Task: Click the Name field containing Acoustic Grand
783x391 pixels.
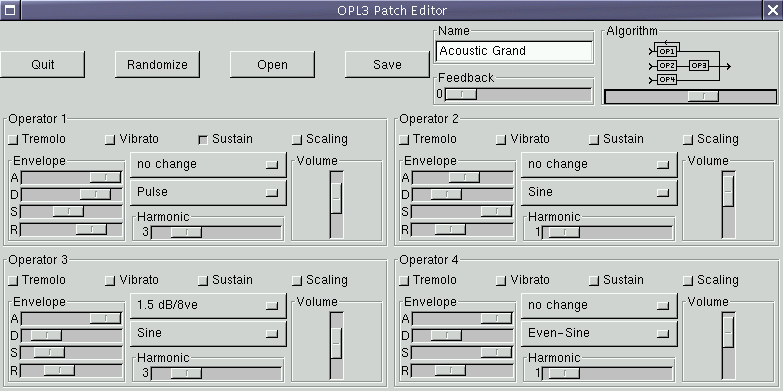Action: pyautogui.click(x=514, y=51)
